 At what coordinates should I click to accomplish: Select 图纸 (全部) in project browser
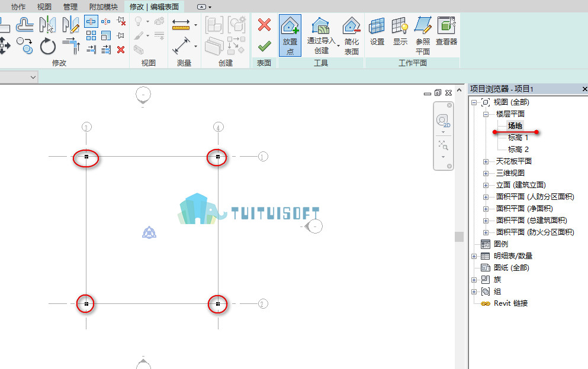(x=511, y=268)
